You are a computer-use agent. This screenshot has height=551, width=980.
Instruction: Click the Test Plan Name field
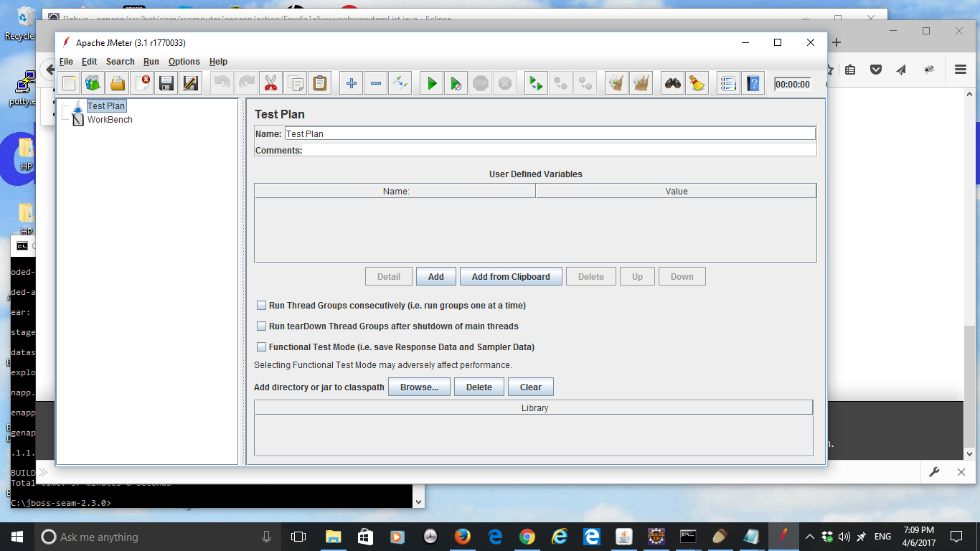(x=550, y=133)
